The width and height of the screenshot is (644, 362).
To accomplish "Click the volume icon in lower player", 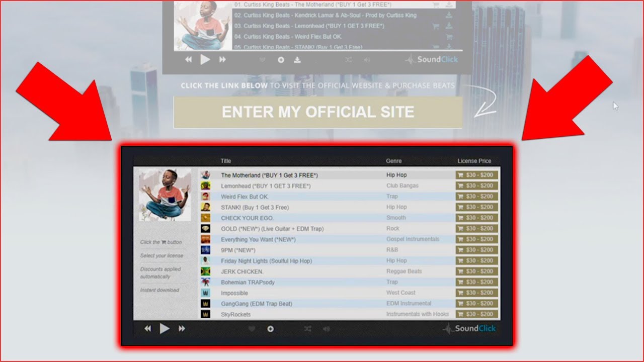I will click(x=326, y=329).
